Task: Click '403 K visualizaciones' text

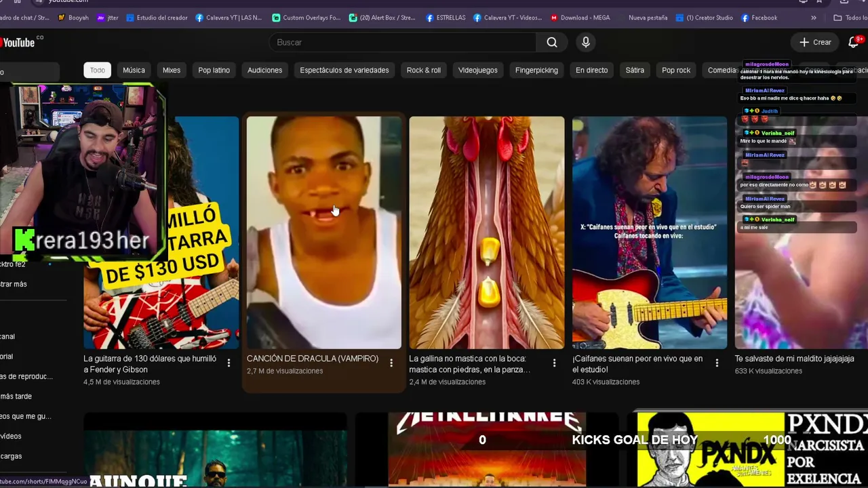Action: pyautogui.click(x=606, y=382)
